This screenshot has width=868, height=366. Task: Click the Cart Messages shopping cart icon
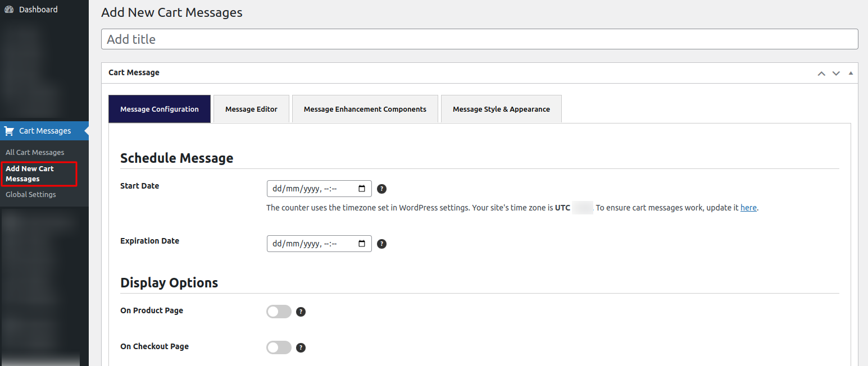(x=9, y=131)
